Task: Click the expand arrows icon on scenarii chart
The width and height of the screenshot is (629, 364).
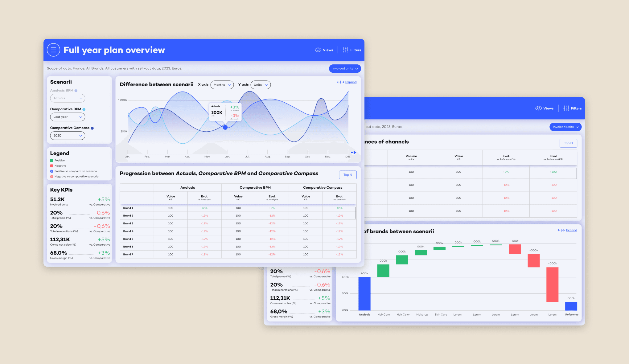Action: click(340, 82)
